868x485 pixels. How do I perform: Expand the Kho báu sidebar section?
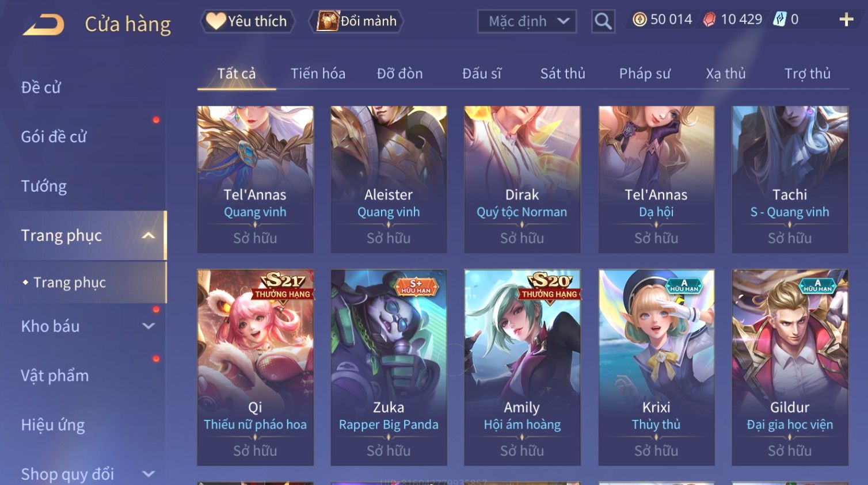[149, 326]
